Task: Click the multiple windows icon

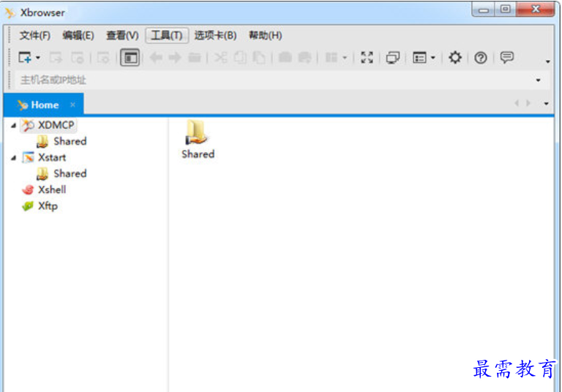Action: [x=392, y=57]
